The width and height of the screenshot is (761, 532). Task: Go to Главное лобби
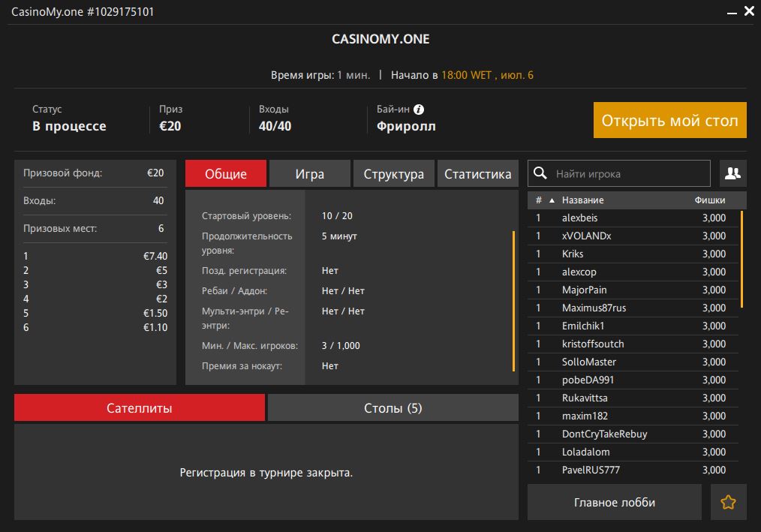[614, 503]
